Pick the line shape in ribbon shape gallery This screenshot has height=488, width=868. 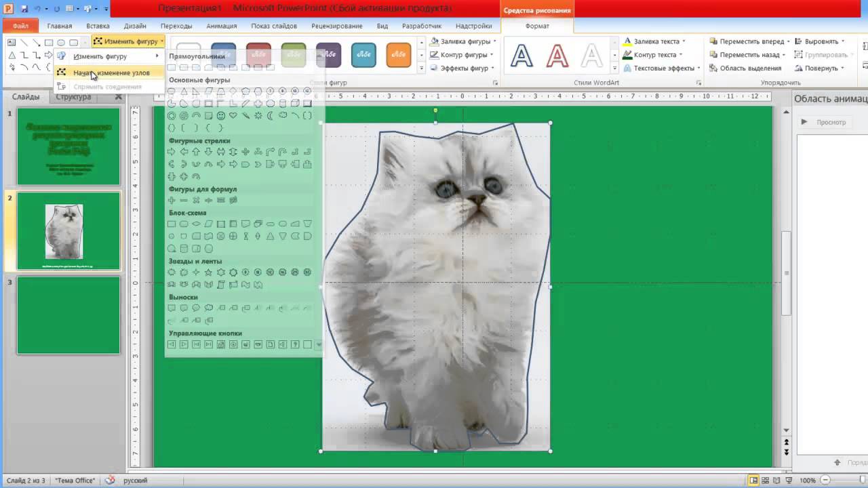click(24, 43)
